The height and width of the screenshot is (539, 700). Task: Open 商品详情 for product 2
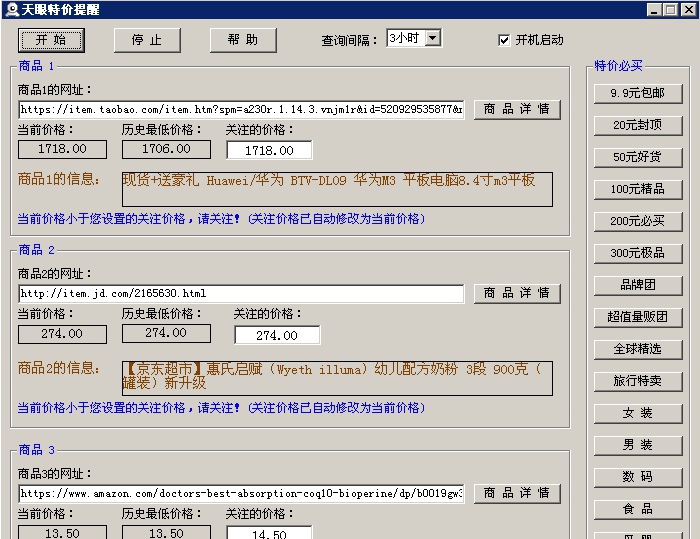[517, 293]
